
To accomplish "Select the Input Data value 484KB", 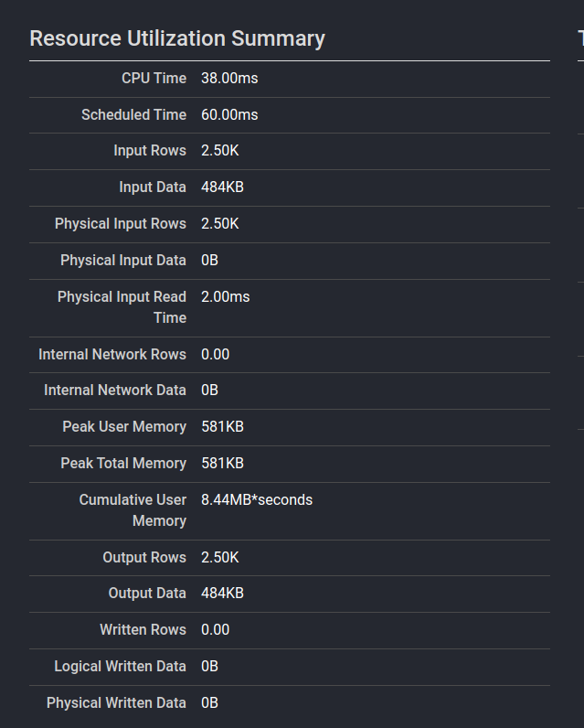I will (x=223, y=187).
